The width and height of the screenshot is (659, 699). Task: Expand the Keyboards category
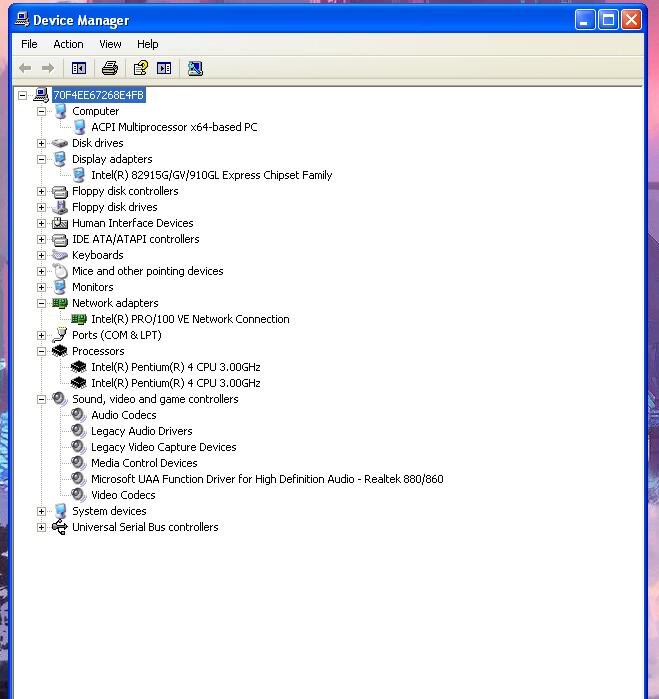[41, 255]
